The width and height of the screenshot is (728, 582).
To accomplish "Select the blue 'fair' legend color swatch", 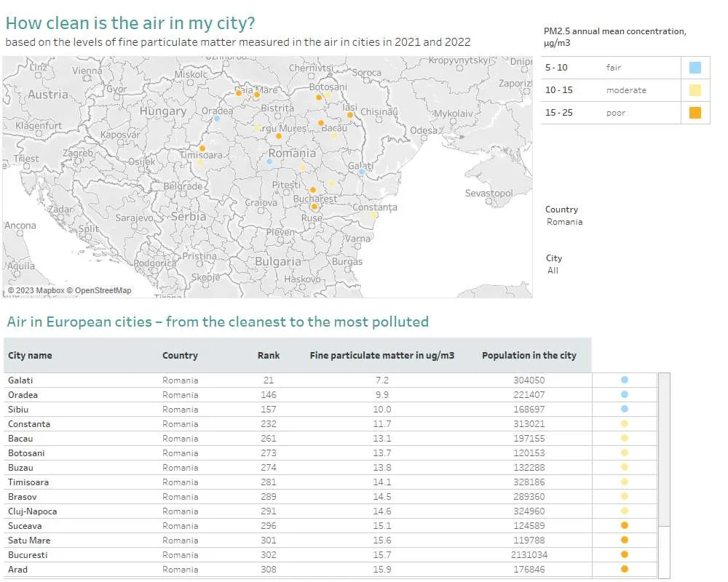I will [x=695, y=68].
